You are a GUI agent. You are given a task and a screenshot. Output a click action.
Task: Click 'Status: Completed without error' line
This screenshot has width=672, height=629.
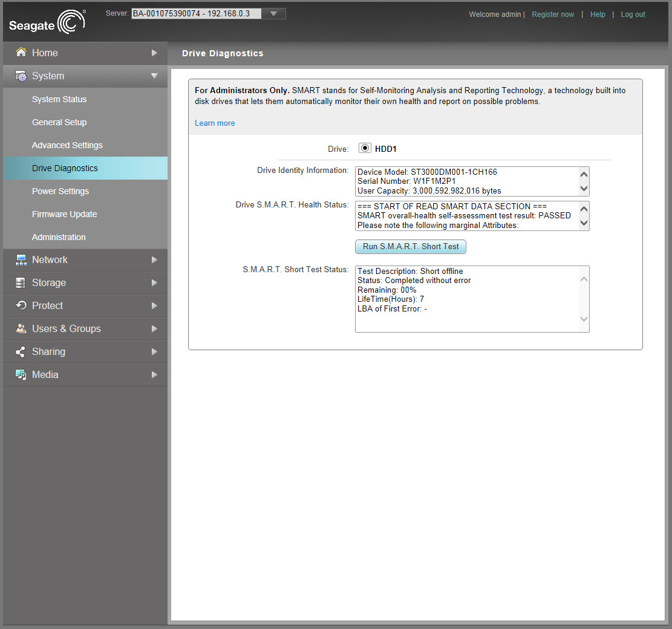[414, 280]
